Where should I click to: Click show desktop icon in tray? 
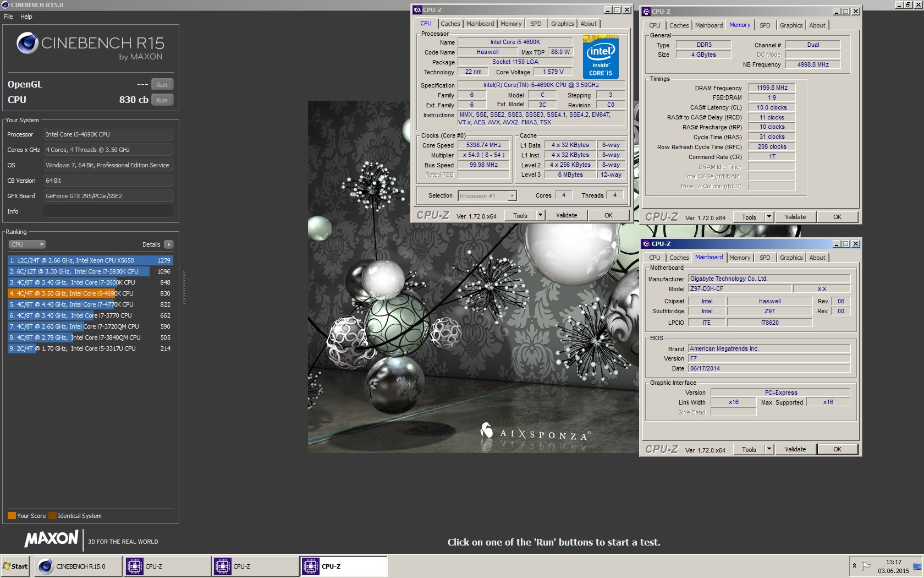pos(917,566)
